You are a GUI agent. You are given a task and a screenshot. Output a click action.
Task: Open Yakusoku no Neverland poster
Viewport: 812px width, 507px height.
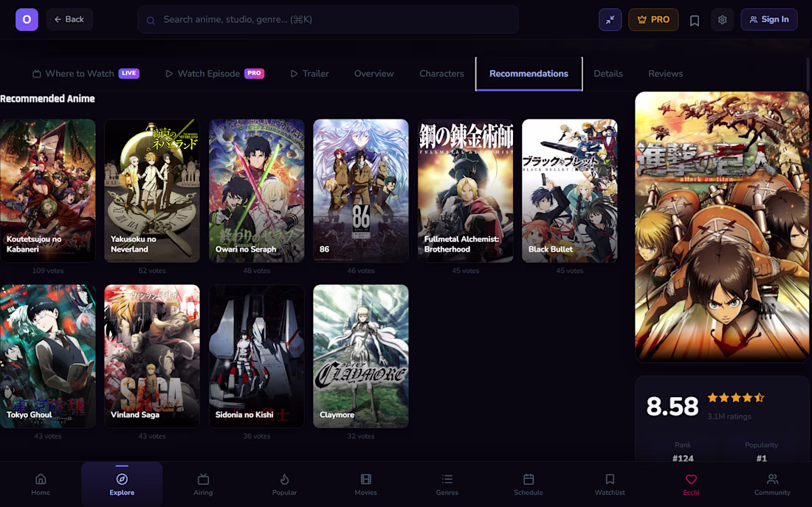coord(152,190)
